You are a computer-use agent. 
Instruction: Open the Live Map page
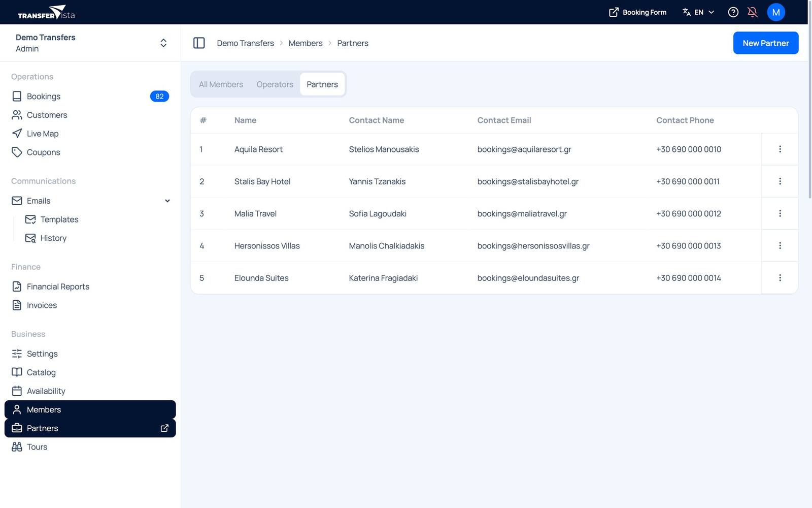pos(90,134)
